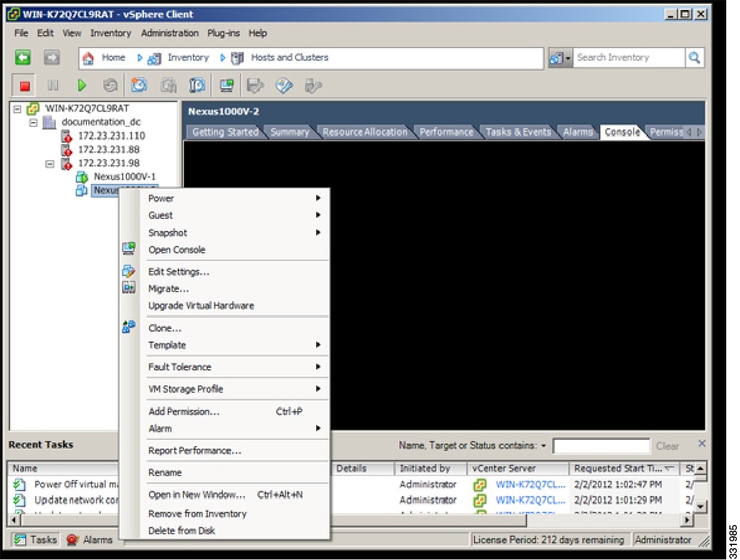Open the Name, Target or Status filter dropdown

click(543, 445)
